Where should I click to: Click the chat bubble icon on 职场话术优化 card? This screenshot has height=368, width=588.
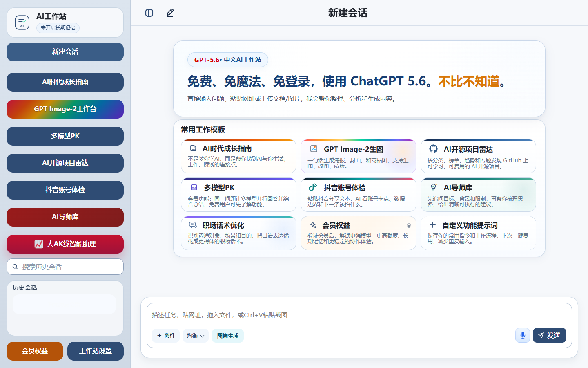193,225
